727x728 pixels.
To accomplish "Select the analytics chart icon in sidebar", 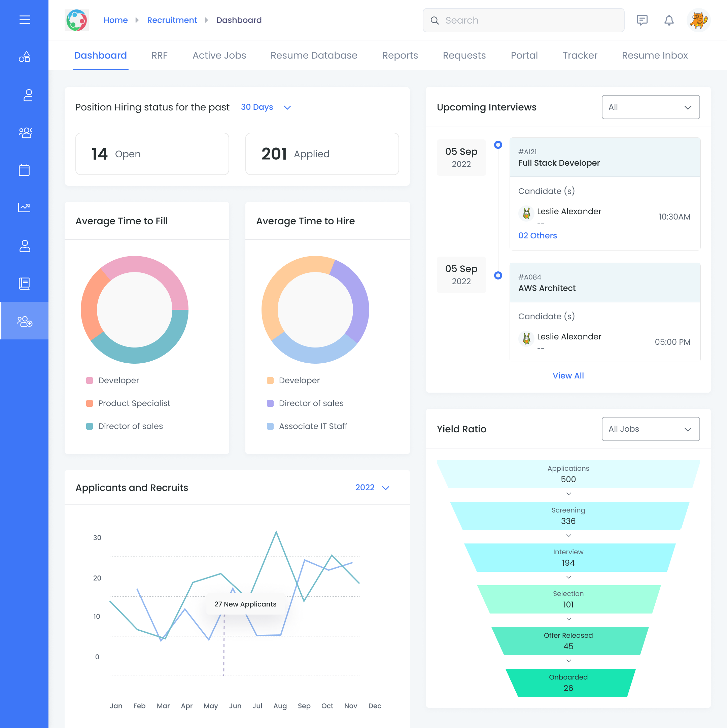I will (x=24, y=208).
